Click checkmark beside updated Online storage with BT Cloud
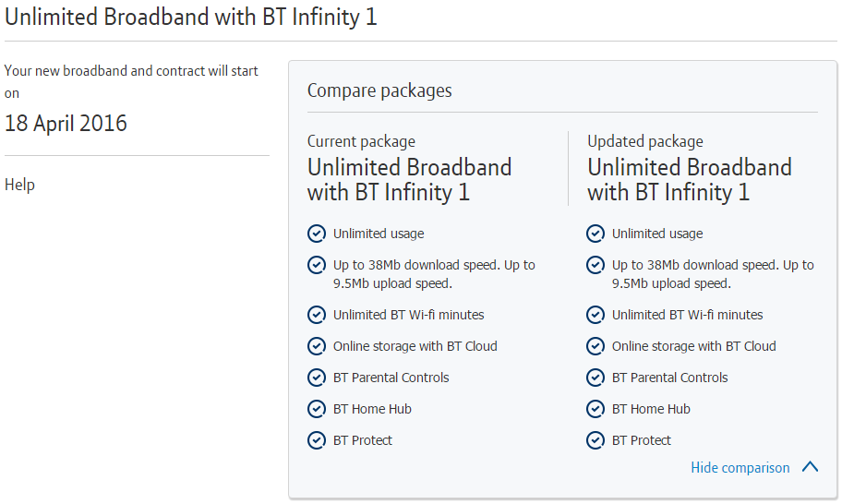 [x=595, y=346]
